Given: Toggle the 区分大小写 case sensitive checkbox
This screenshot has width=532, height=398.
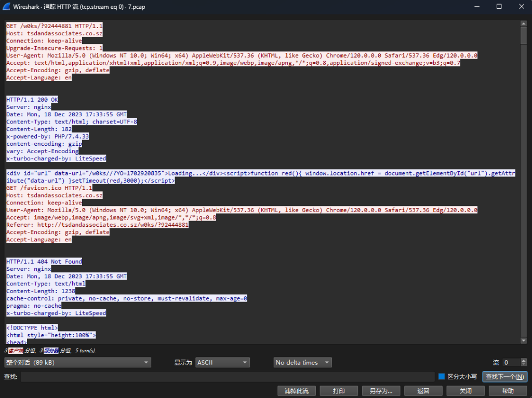Looking at the screenshot, I should [442, 377].
